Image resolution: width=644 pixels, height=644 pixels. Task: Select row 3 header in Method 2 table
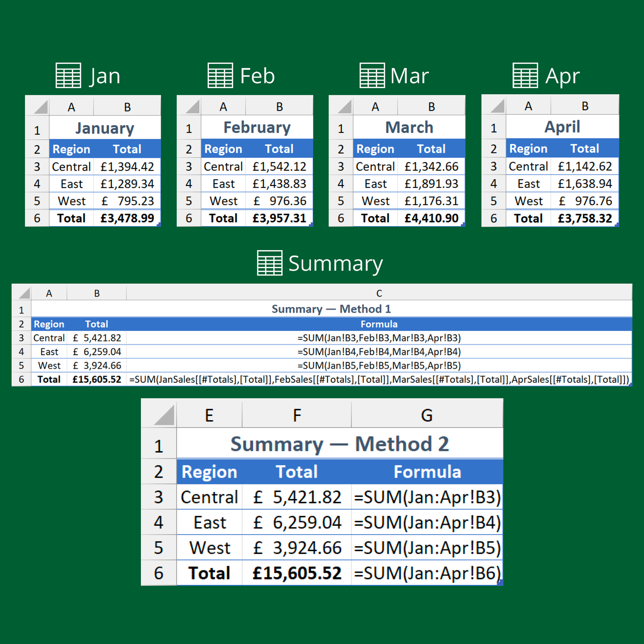(x=159, y=497)
